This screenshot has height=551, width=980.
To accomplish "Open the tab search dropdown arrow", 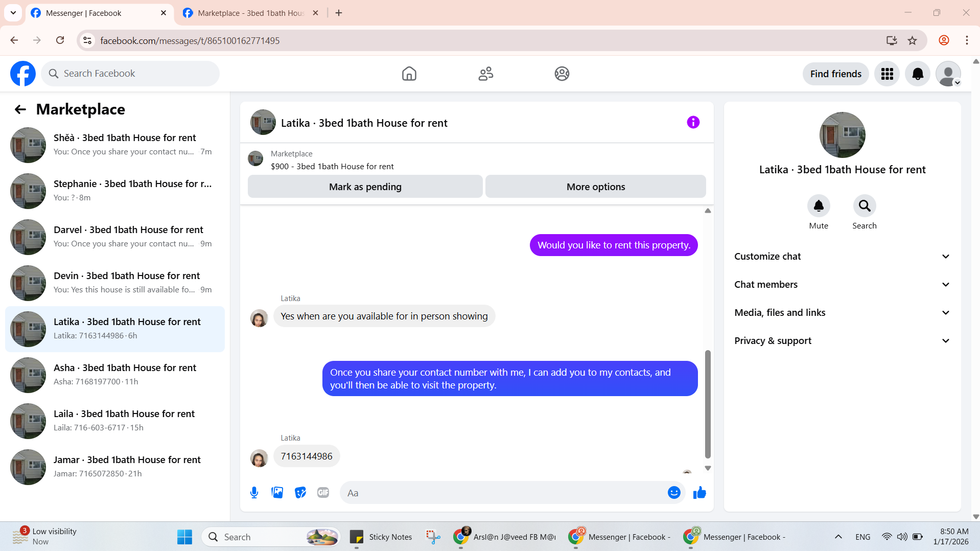I will coord(13,13).
